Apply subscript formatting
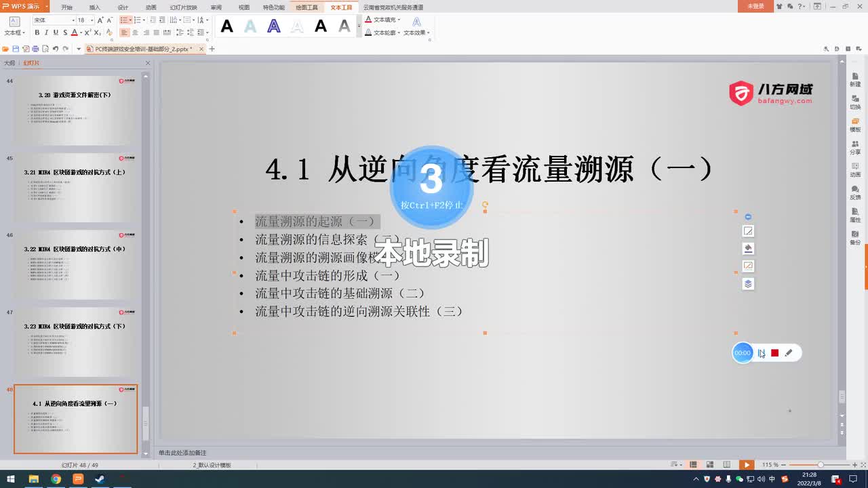Viewport: 868px width, 488px height. pyautogui.click(x=98, y=33)
